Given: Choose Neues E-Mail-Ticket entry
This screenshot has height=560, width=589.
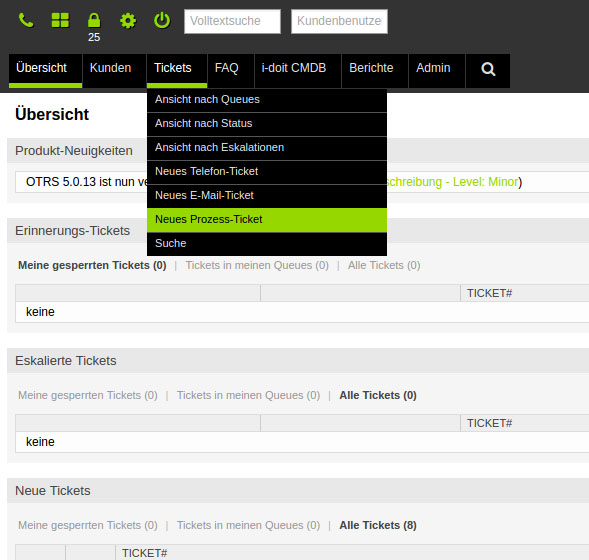Looking at the screenshot, I should [x=267, y=196].
